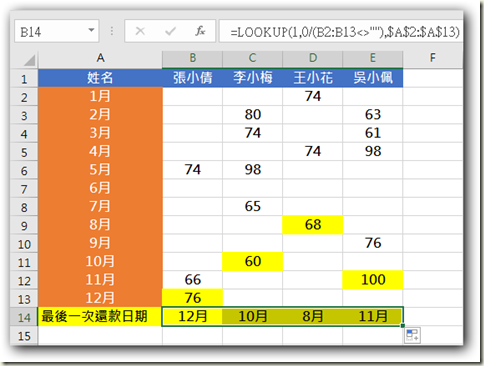
Task: Select the 10月 cell in column A
Action: coord(100,262)
